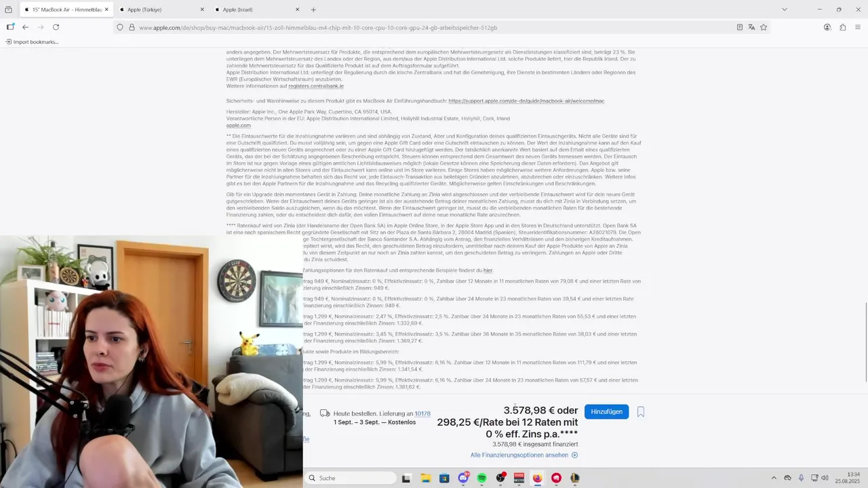Translate this page icon in address bar
Image resolution: width=868 pixels, height=488 pixels.
pos(751,27)
